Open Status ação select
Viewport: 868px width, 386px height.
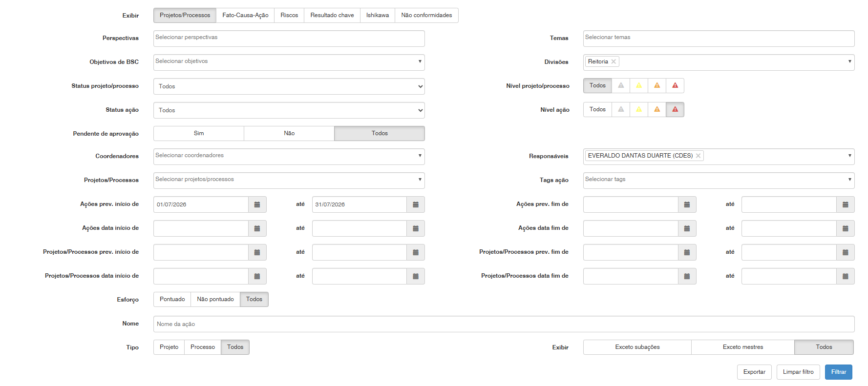(x=289, y=110)
